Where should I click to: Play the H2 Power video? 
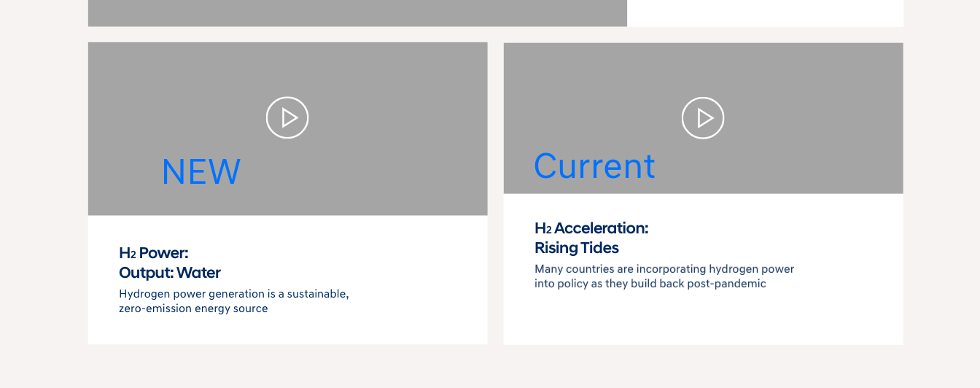[x=287, y=117]
